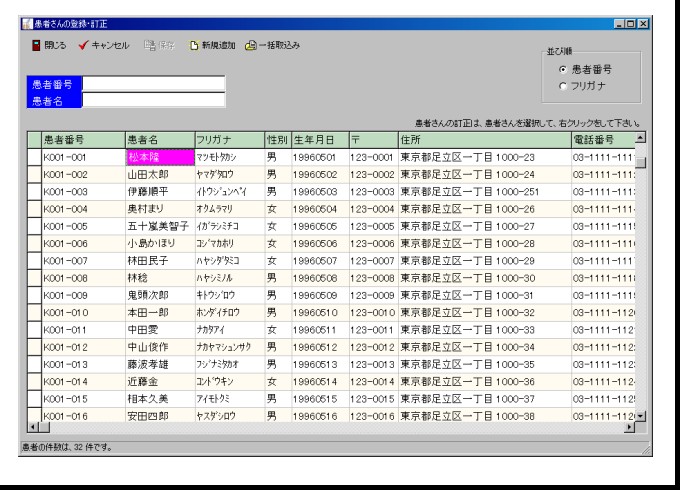Click the vertical scrollbar thumb
Screen dimensions: 681x491
(x=640, y=162)
